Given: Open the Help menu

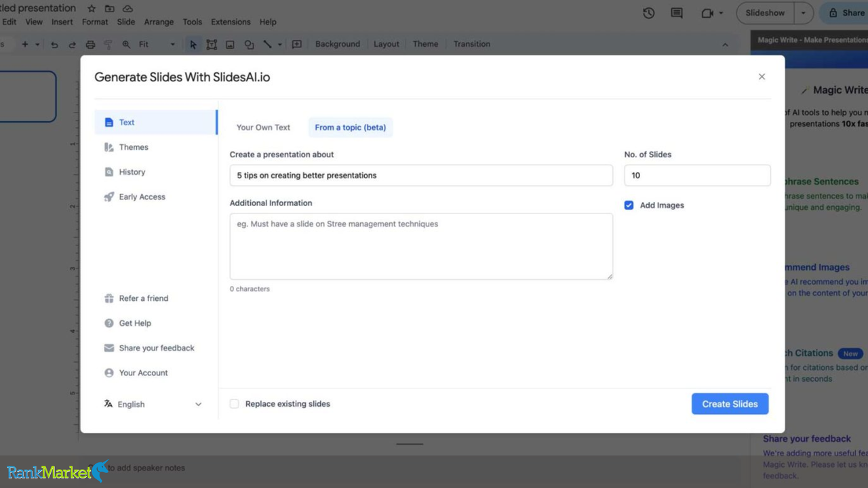Looking at the screenshot, I should pos(268,22).
